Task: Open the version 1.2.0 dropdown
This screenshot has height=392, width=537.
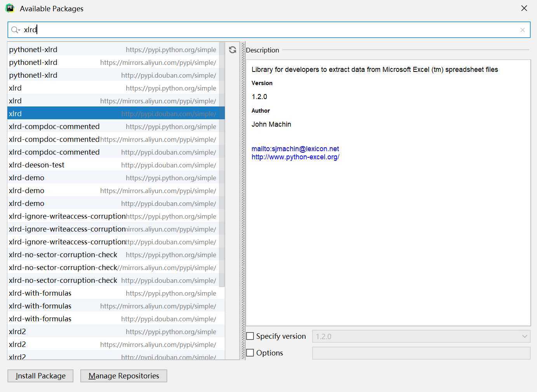Action: [x=421, y=336]
